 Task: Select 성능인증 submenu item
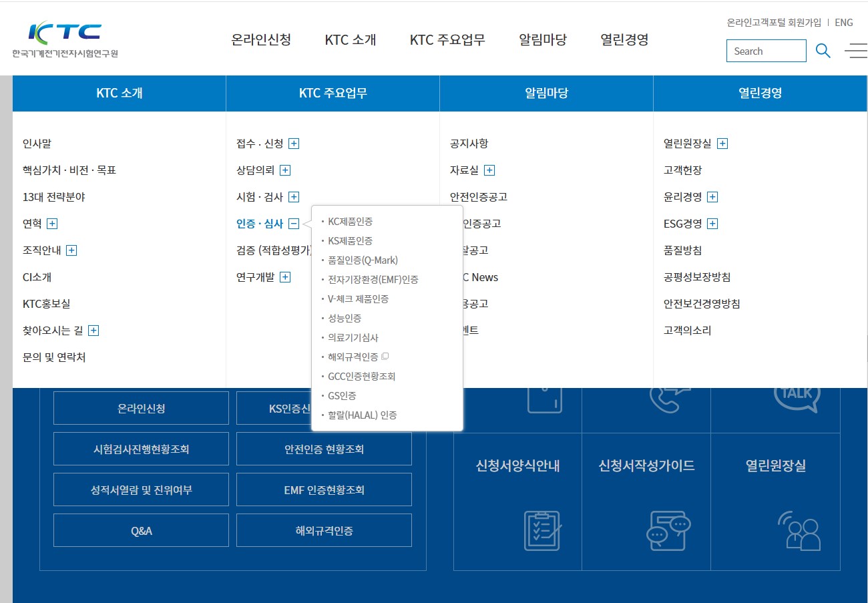(x=345, y=318)
